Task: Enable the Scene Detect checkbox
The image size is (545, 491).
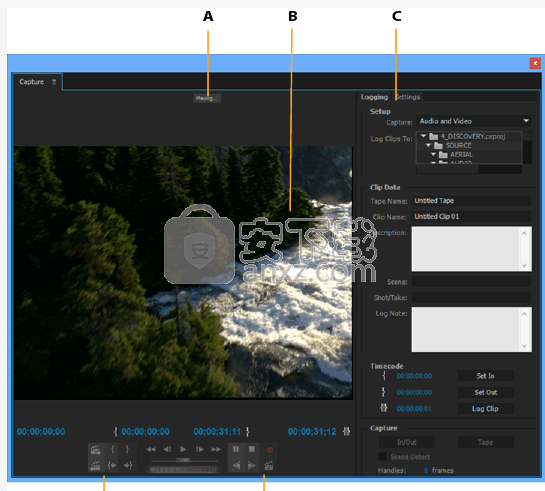Action: point(382,457)
